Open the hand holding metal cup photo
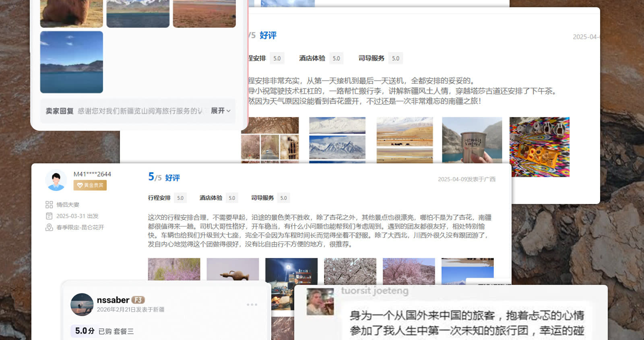Screen dimensions: 644x340 point(472,140)
